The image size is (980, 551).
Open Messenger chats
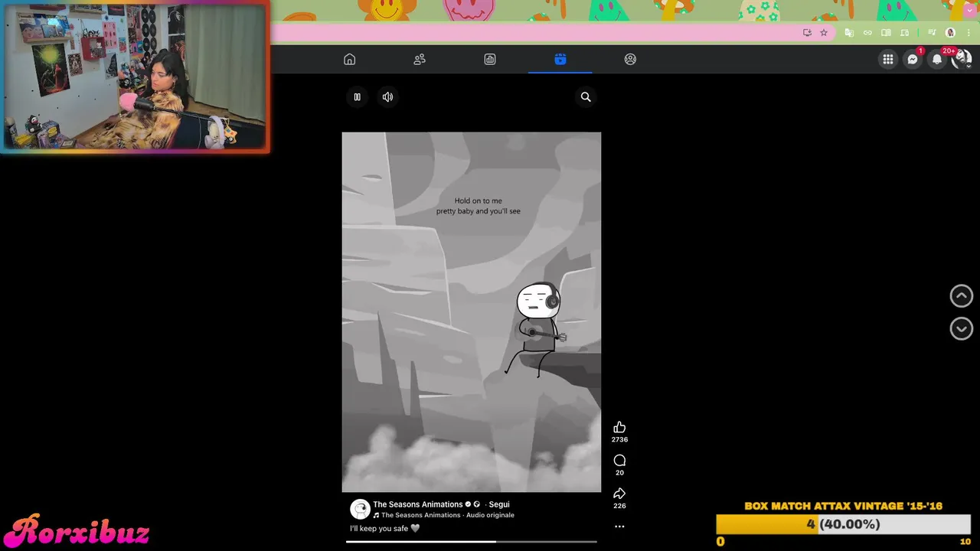(913, 60)
